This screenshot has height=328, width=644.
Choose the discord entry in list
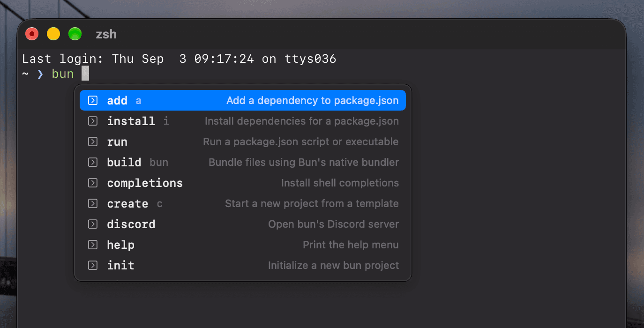pos(243,224)
